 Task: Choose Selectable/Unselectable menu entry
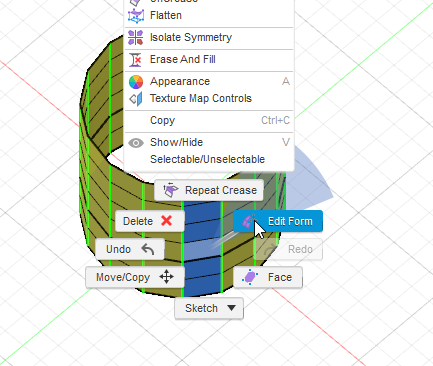click(x=209, y=159)
